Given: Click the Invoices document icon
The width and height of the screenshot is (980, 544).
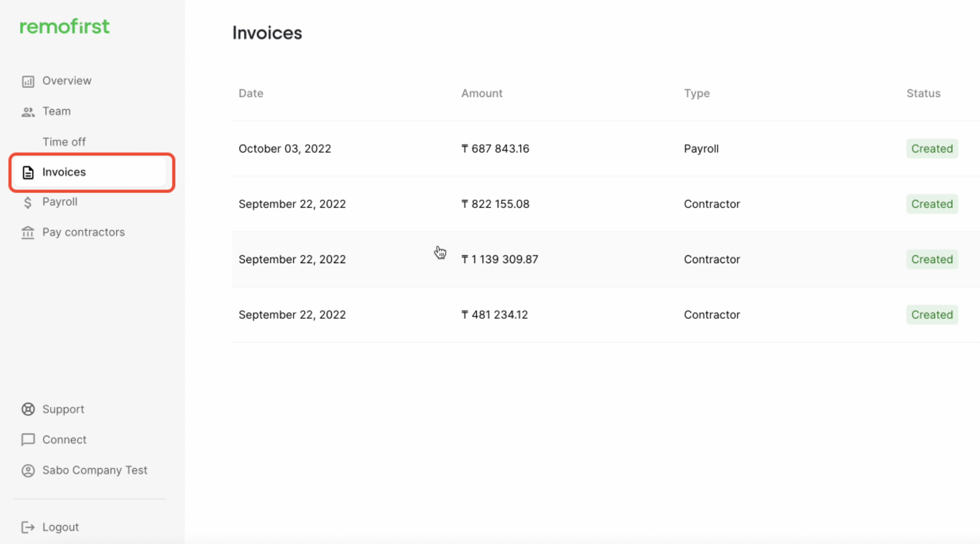Looking at the screenshot, I should coord(28,172).
